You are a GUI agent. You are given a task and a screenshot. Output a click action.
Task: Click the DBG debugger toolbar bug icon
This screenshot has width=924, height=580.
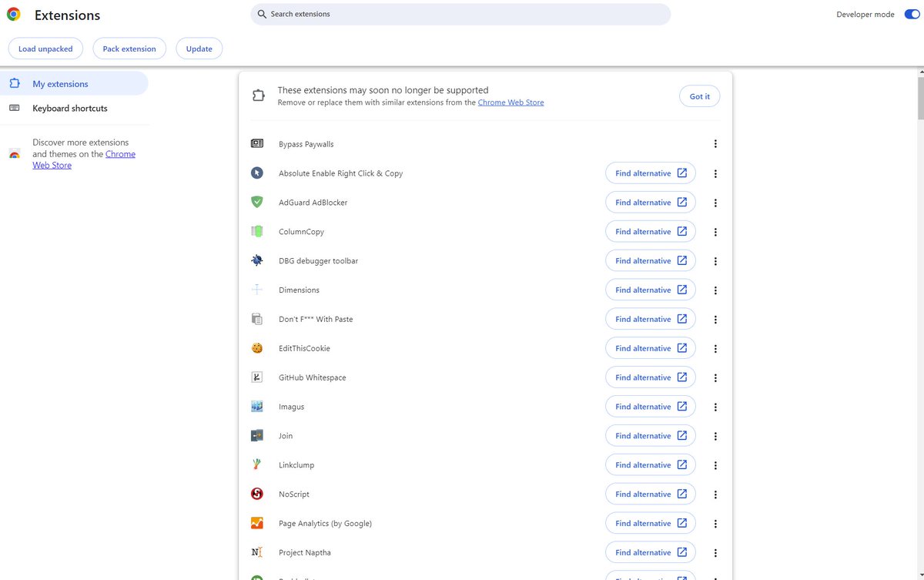(257, 261)
